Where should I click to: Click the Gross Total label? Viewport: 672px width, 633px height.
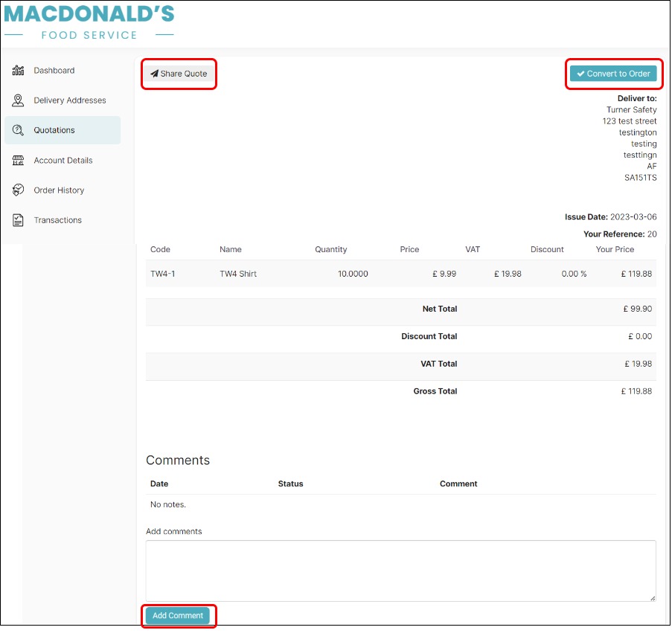coord(435,391)
